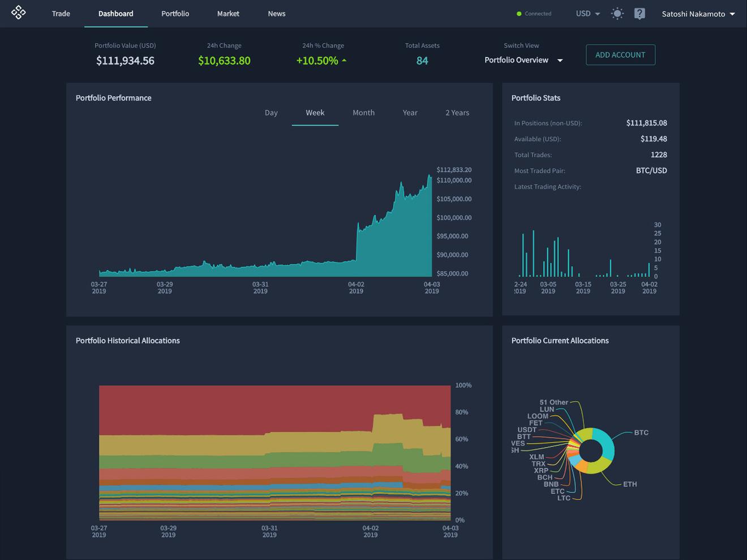Select the News tab
The image size is (747, 560).
(276, 14)
